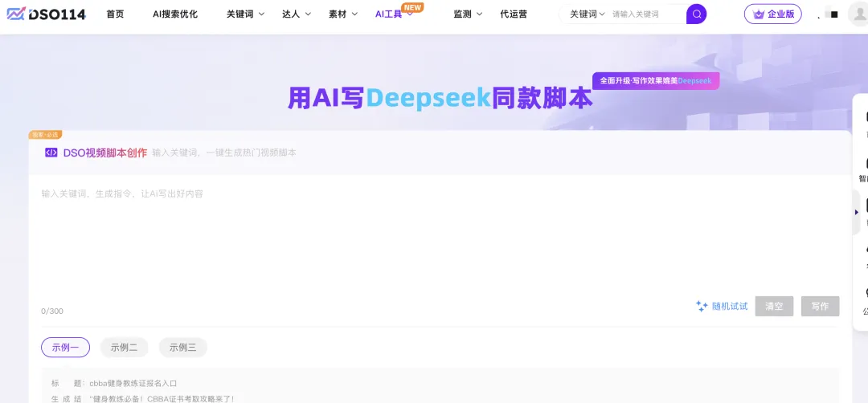Choose the 示例三 example
This screenshot has width=868, height=403.
(182, 348)
